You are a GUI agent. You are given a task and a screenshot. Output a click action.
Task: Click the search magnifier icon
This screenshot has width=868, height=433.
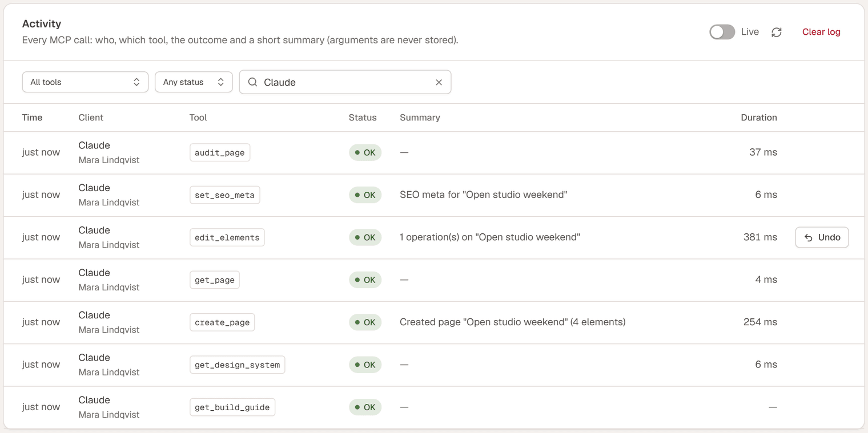[x=252, y=82]
